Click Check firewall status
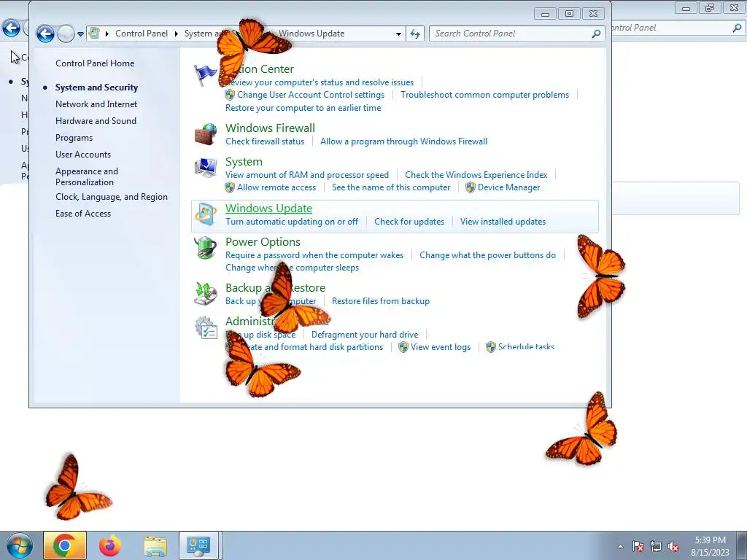The width and height of the screenshot is (747, 560). 265,141
